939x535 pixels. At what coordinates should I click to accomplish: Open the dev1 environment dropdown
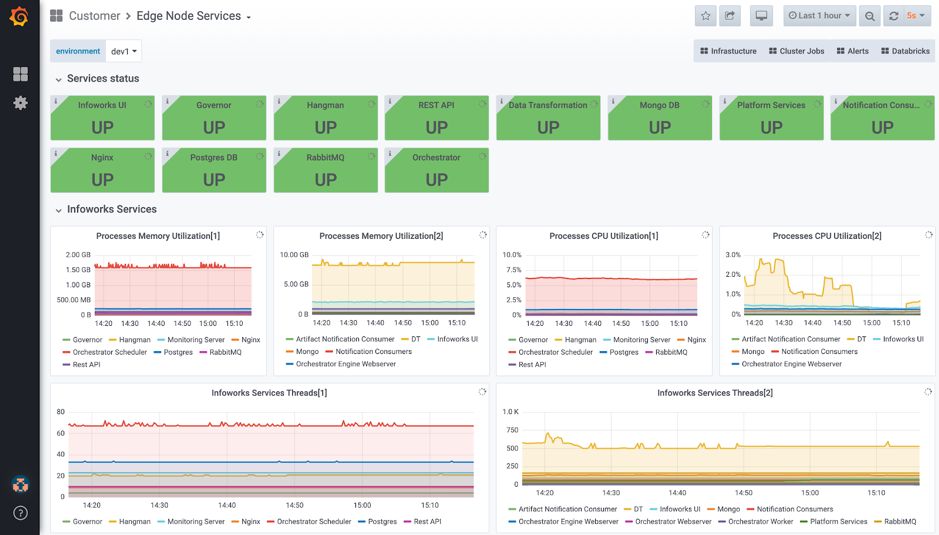[x=124, y=51]
